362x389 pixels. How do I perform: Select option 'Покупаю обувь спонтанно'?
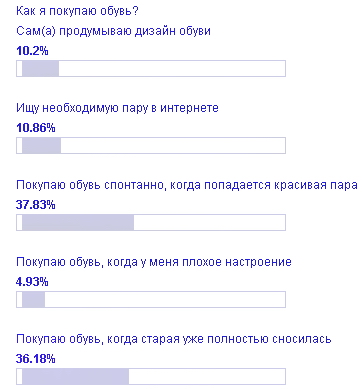[187, 185]
